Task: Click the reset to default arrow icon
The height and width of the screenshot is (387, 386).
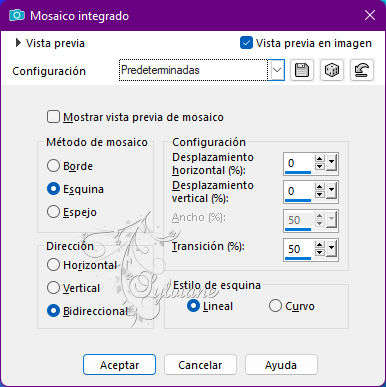Action: (362, 70)
